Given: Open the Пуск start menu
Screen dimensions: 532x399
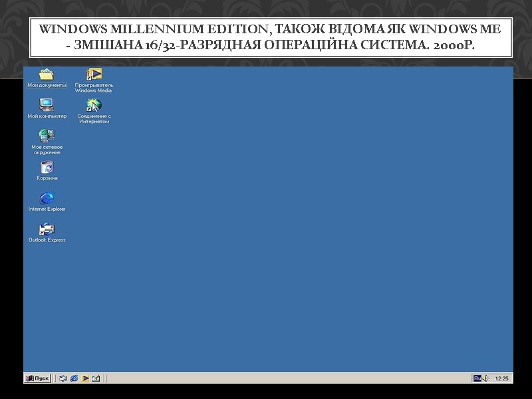Looking at the screenshot, I should [x=37, y=377].
